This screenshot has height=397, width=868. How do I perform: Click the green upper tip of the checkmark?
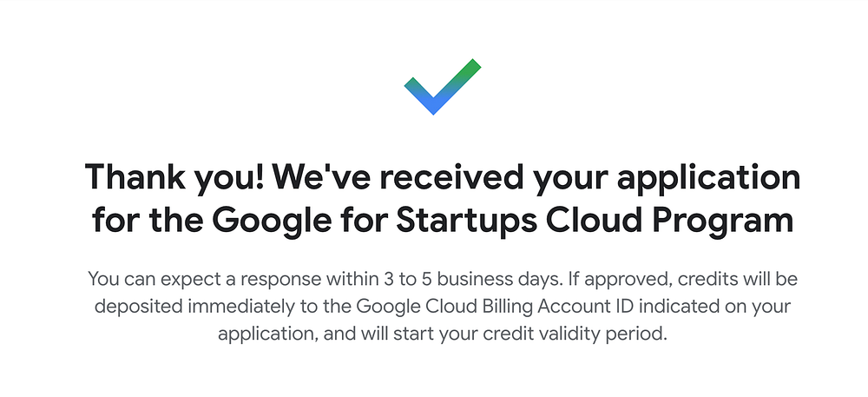[470, 68]
